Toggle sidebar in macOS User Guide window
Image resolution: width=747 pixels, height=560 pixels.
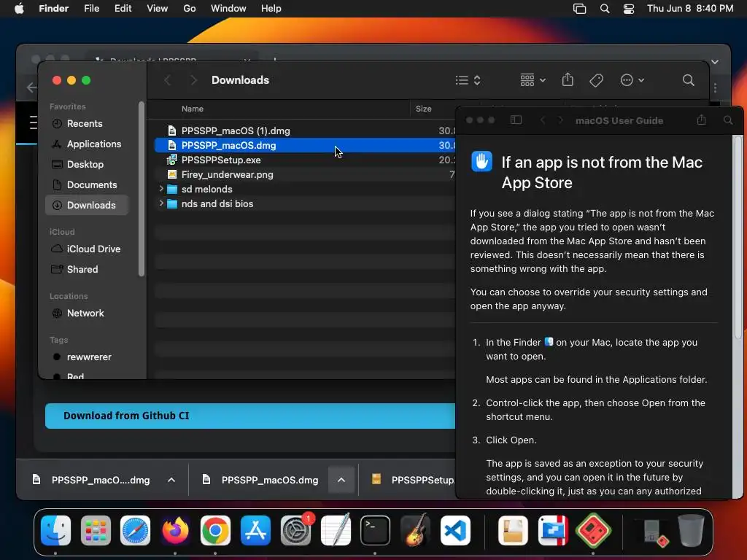click(x=516, y=120)
